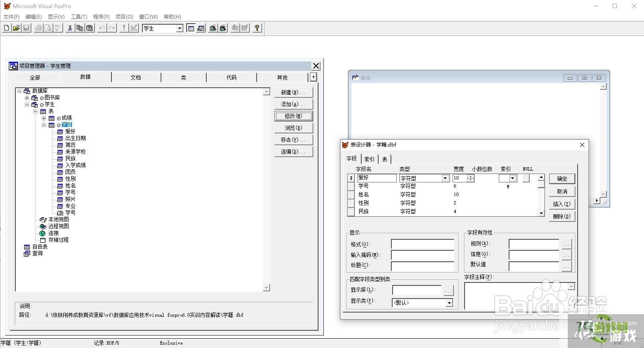The height and width of the screenshot is (348, 644).
Task: Click the 确定 button in Table Designer
Action: click(x=562, y=179)
